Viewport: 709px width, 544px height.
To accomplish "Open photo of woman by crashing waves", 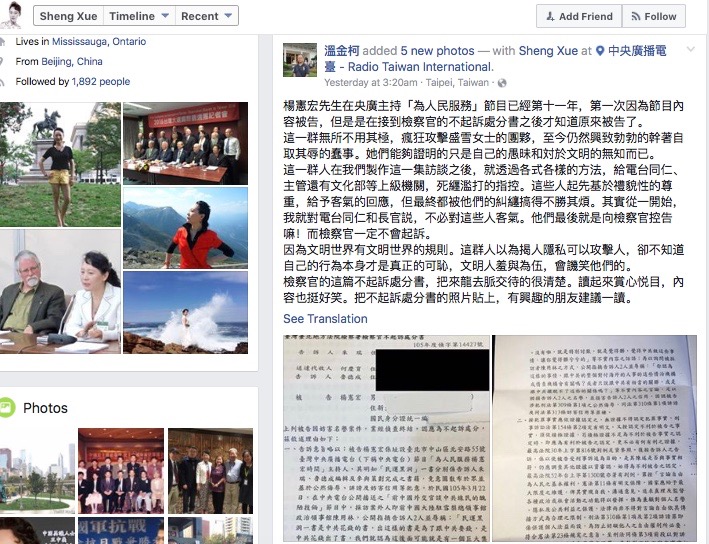I will [185, 312].
